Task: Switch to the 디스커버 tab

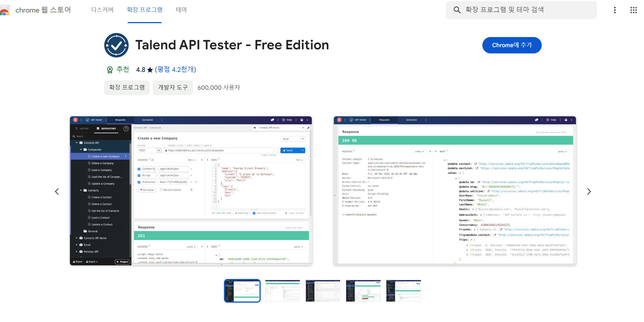Action: 102,10
